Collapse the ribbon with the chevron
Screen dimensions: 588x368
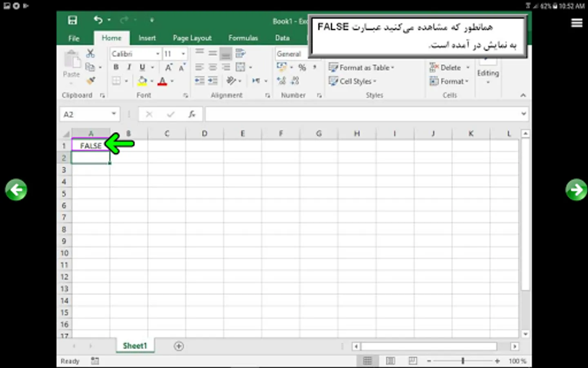[523, 95]
